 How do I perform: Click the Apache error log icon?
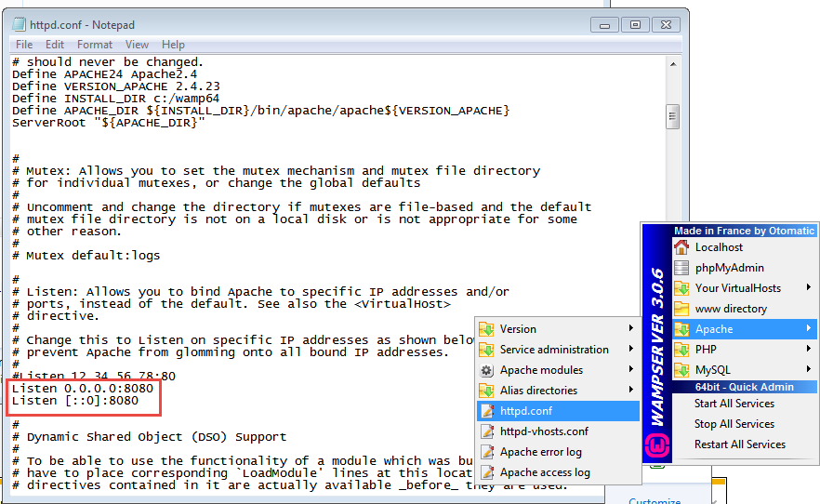(486, 452)
